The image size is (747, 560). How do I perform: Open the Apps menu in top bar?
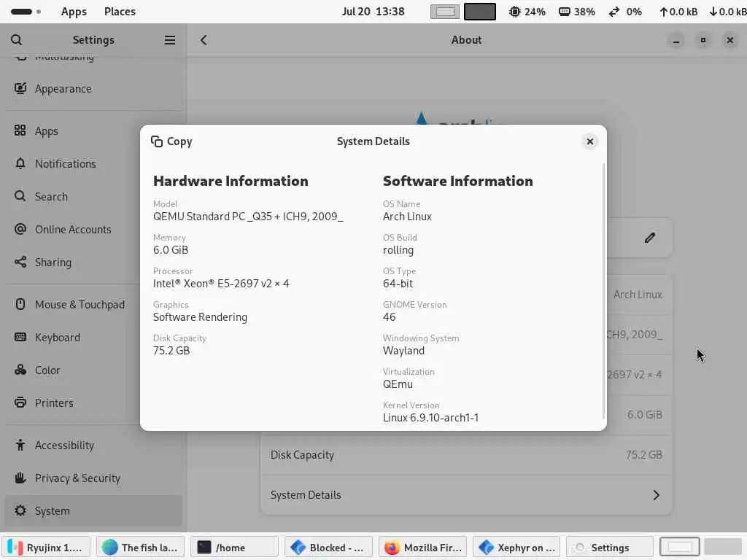[x=74, y=12]
